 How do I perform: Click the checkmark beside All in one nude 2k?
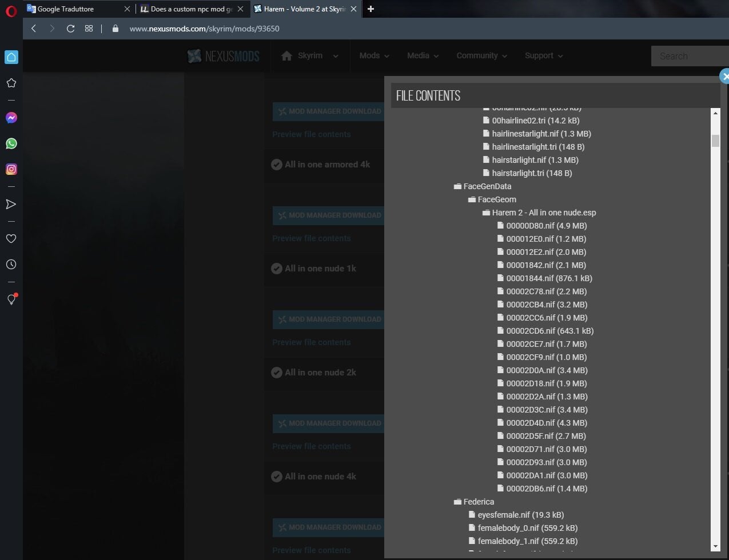[276, 373]
